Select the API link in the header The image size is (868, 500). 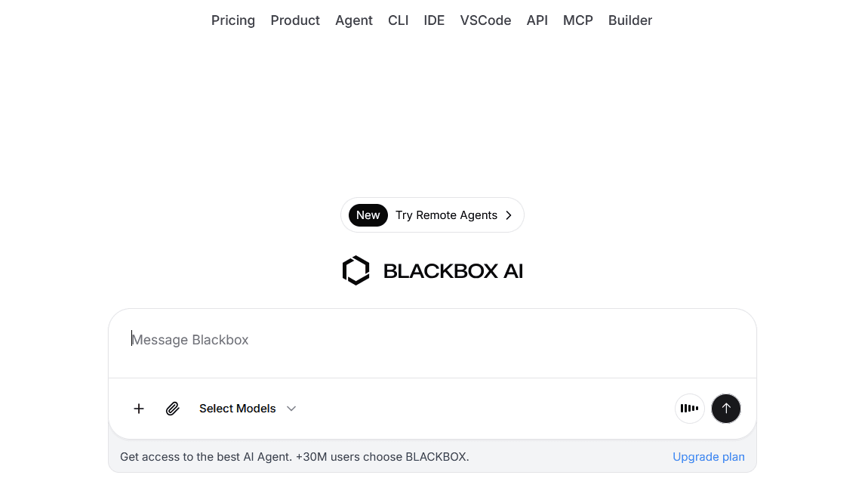(x=537, y=20)
